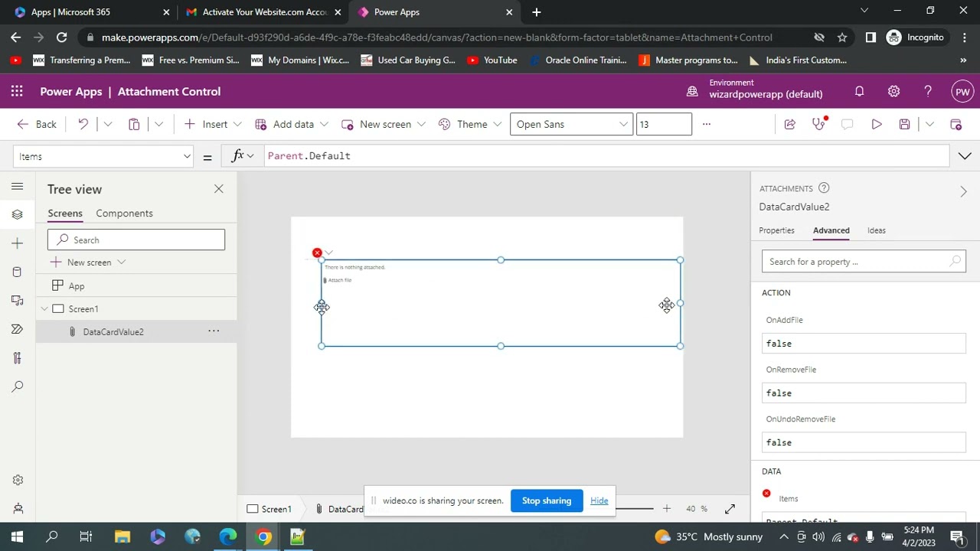Open the Media sidebar icon
Screen dimensions: 980x551
coord(17,301)
